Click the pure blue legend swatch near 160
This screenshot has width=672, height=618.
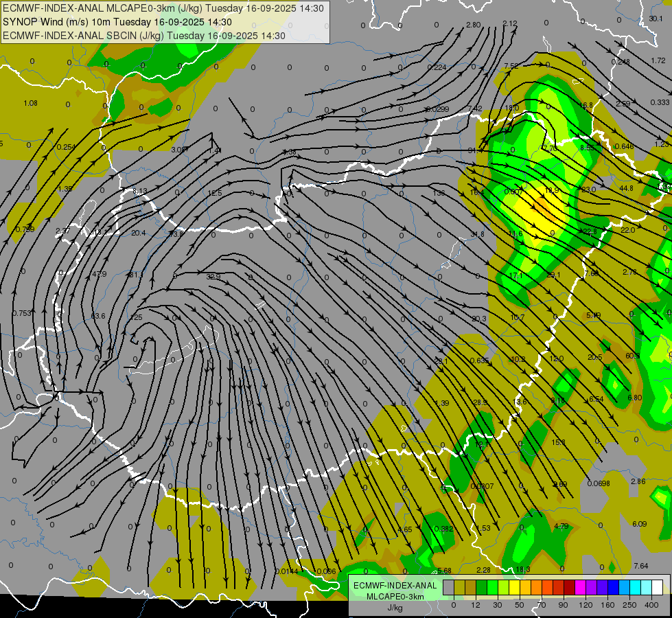point(613,588)
